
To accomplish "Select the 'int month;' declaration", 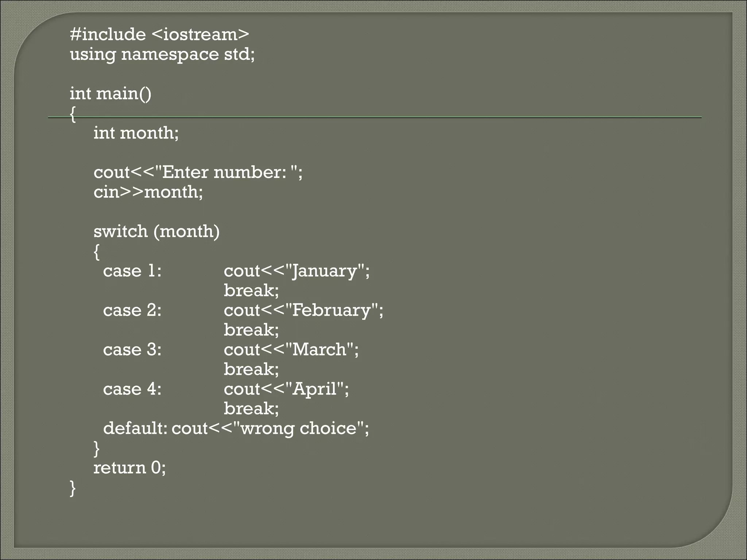I will click(136, 133).
